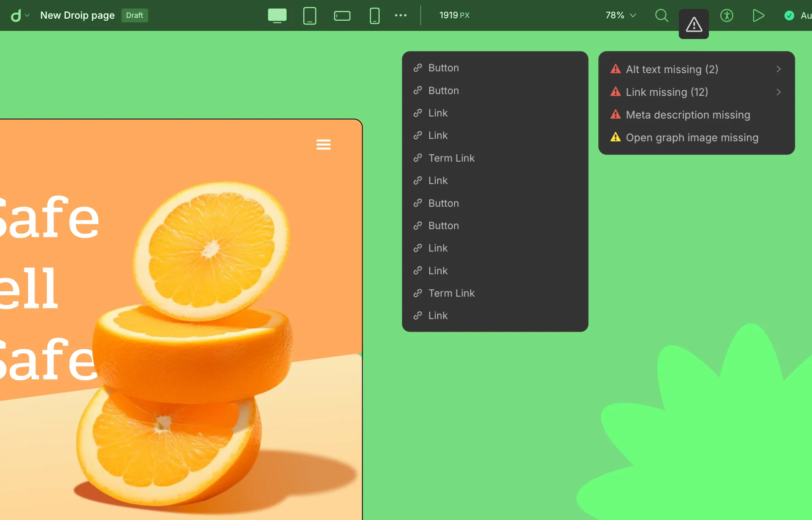The height and width of the screenshot is (520, 812).
Task: Click the Droip logo icon
Action: click(x=16, y=15)
